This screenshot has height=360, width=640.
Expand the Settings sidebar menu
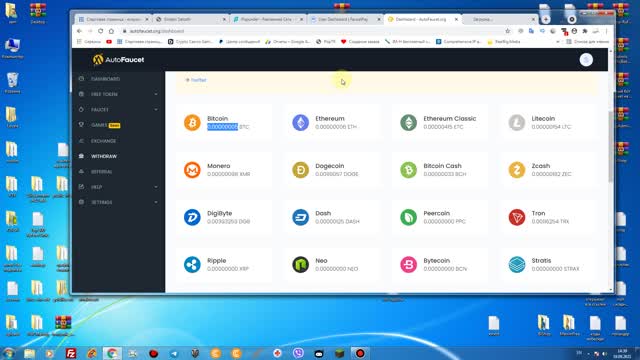[x=118, y=202]
